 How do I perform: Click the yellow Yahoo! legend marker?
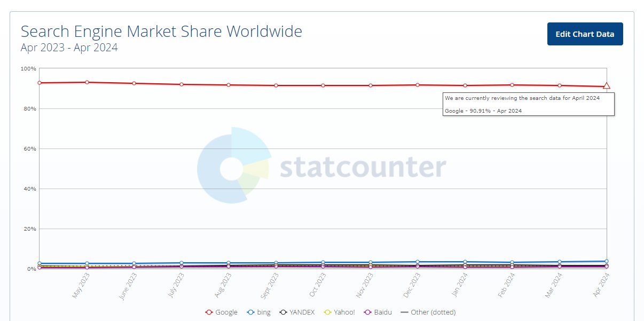click(x=329, y=312)
